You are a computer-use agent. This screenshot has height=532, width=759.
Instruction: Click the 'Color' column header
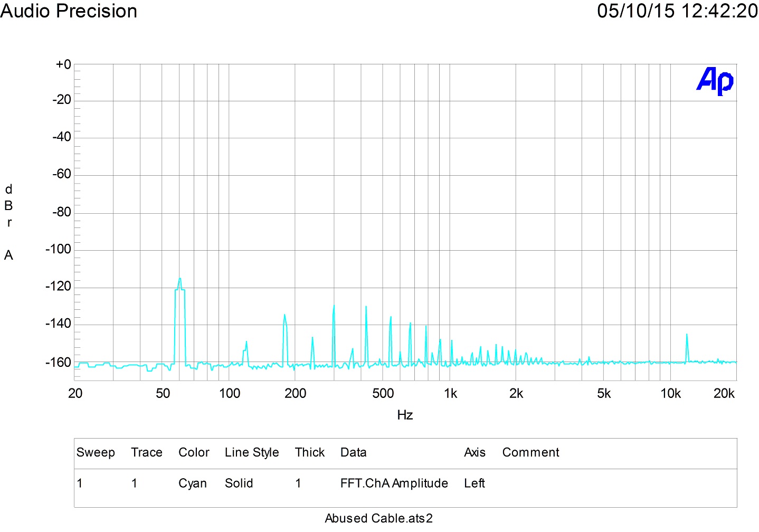point(194,453)
